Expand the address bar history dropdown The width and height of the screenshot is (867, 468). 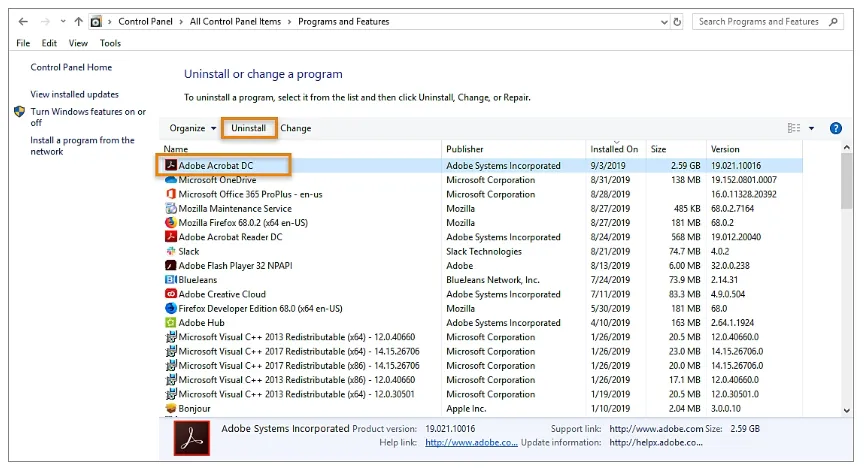(664, 22)
